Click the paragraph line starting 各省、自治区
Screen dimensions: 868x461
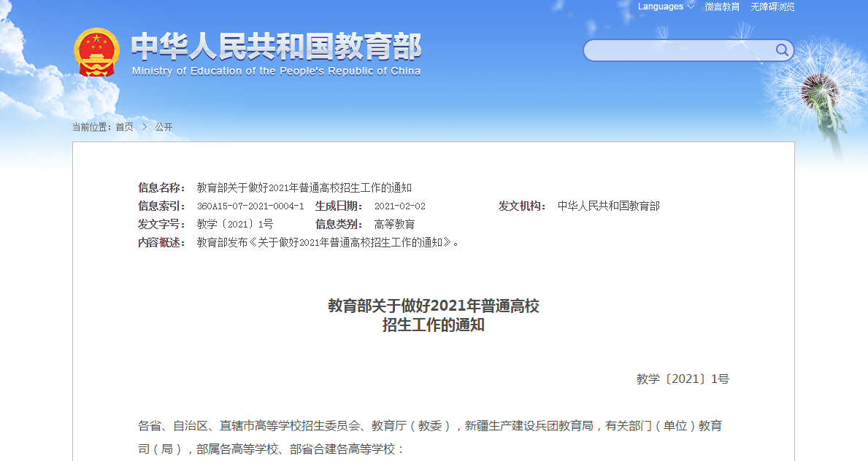coord(430,425)
